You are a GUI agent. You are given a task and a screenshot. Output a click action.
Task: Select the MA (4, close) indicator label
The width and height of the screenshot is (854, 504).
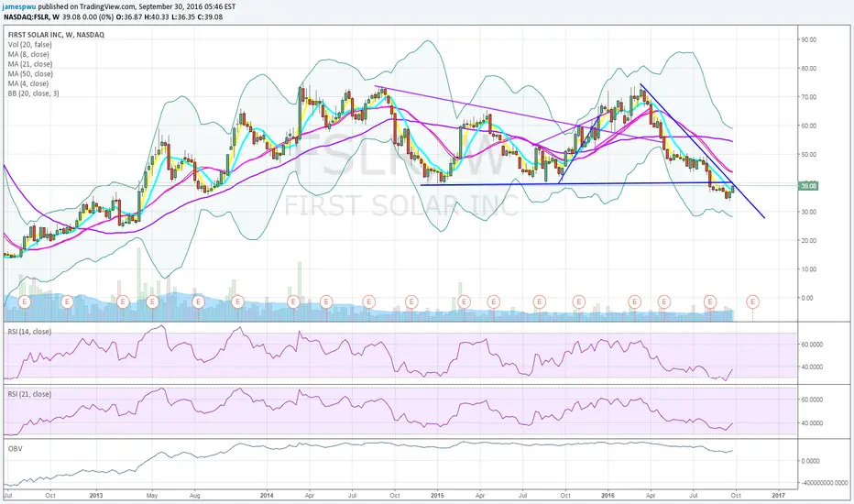pos(28,84)
